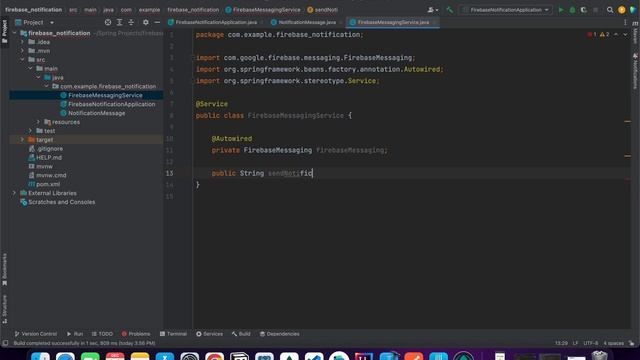Screen dimensions: 640x360
Task: Click UTF-8 encoding in status bar
Action: (591, 343)
